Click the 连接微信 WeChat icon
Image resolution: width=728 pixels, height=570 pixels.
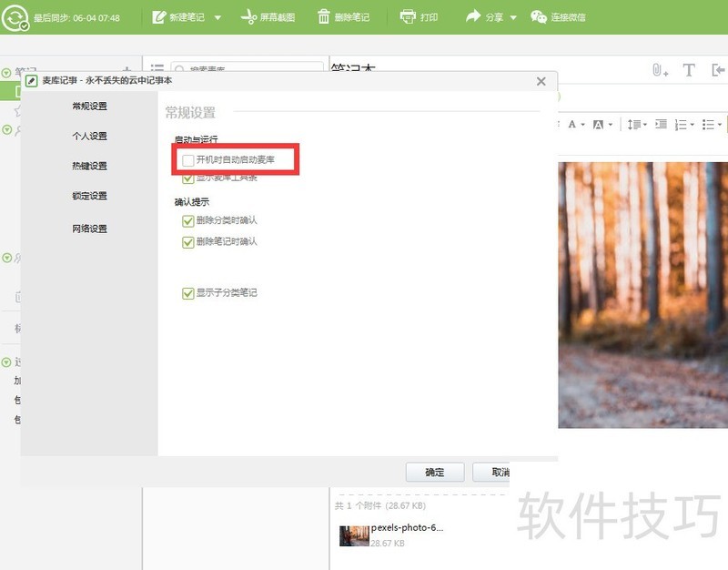pos(538,16)
